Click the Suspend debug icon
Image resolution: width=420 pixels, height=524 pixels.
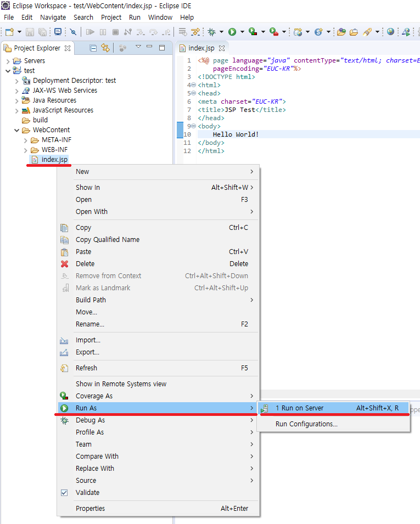click(103, 32)
